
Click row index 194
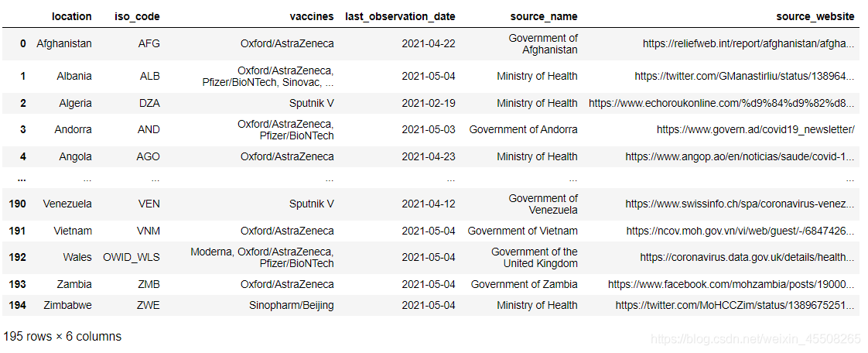coord(17,305)
